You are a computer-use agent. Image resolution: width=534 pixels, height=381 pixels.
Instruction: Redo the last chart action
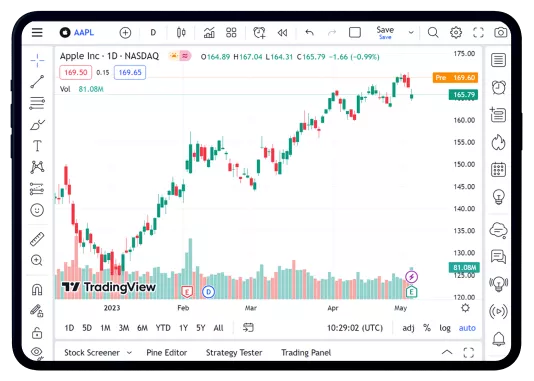332,33
